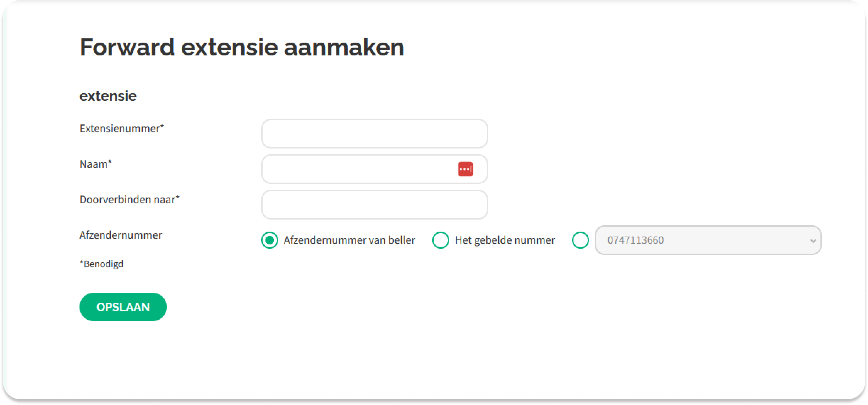Click the Afzendernummer row label
Viewport: 868px width, 405px height.
121,235
